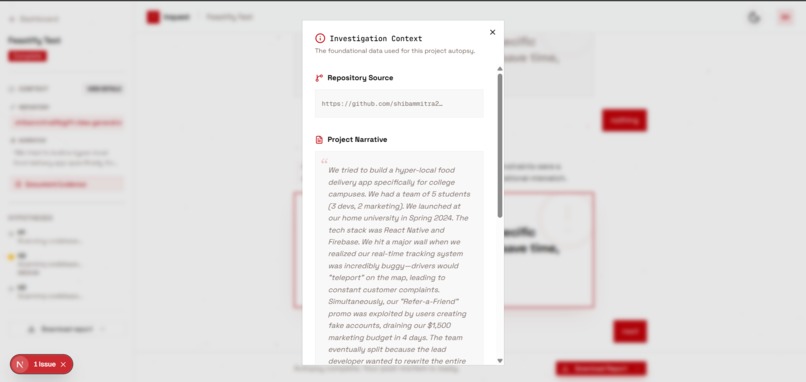This screenshot has width=806, height=382.
Task: Click the scrollbar down arrow in dialog
Action: tap(500, 361)
